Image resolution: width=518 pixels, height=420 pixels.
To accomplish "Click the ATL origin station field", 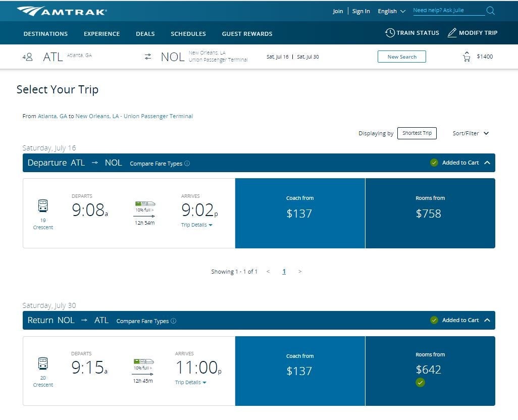I will 68,57.
